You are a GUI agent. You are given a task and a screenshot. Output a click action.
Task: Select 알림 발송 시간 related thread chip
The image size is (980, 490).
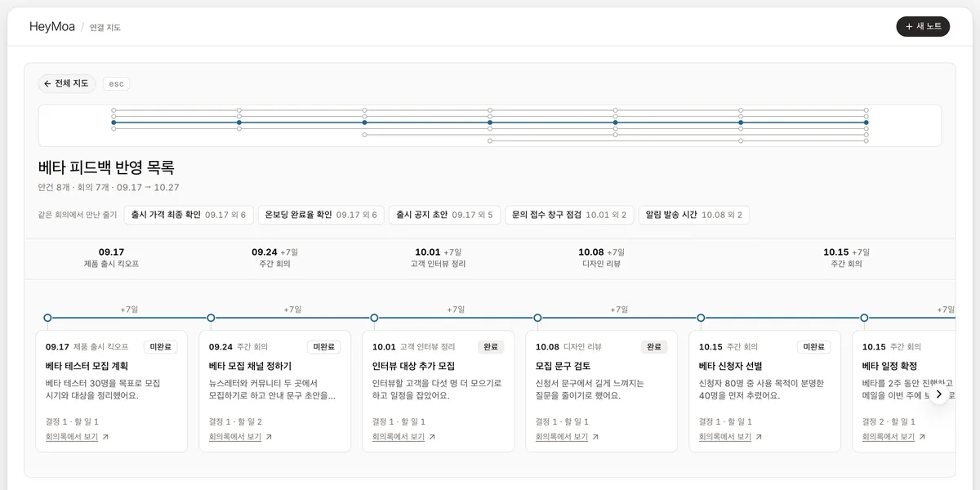(x=694, y=215)
